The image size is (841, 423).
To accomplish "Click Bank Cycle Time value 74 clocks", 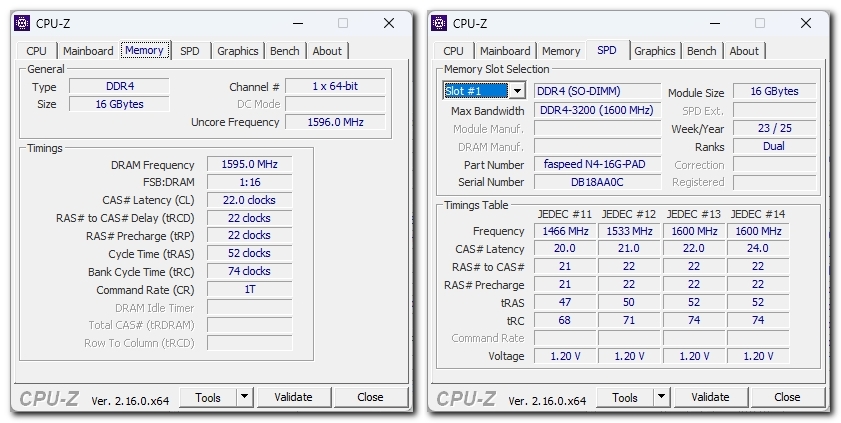I will (249, 271).
